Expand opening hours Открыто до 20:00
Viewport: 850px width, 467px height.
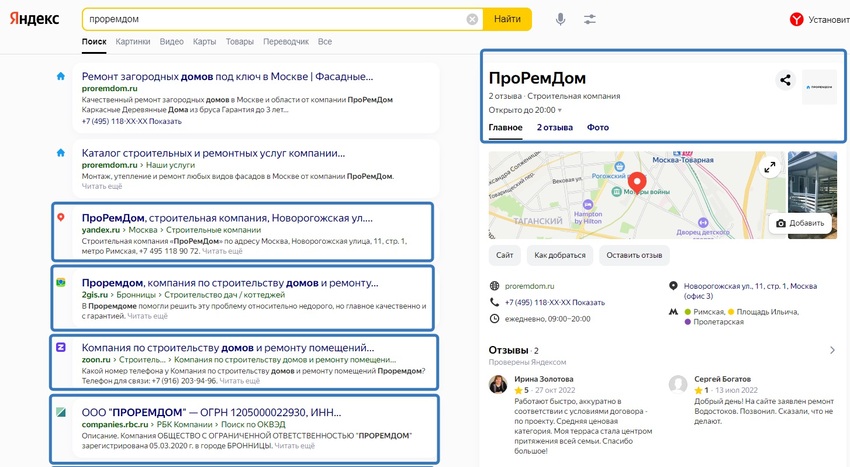click(525, 110)
